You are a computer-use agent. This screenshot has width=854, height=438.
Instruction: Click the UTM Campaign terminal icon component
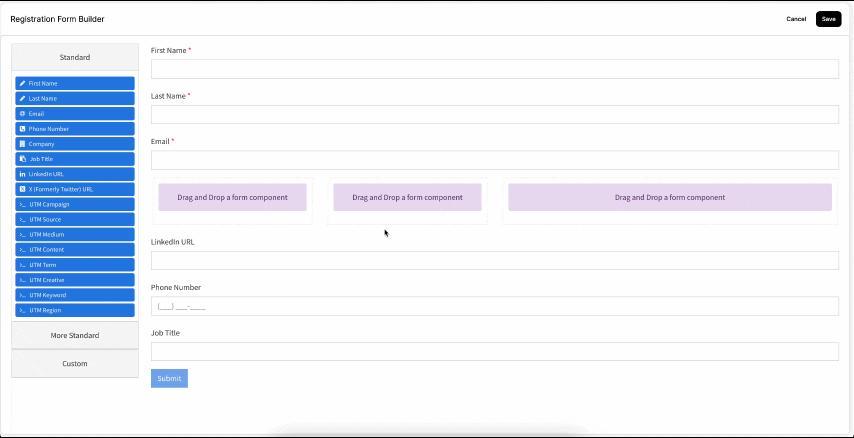pyautogui.click(x=74, y=204)
